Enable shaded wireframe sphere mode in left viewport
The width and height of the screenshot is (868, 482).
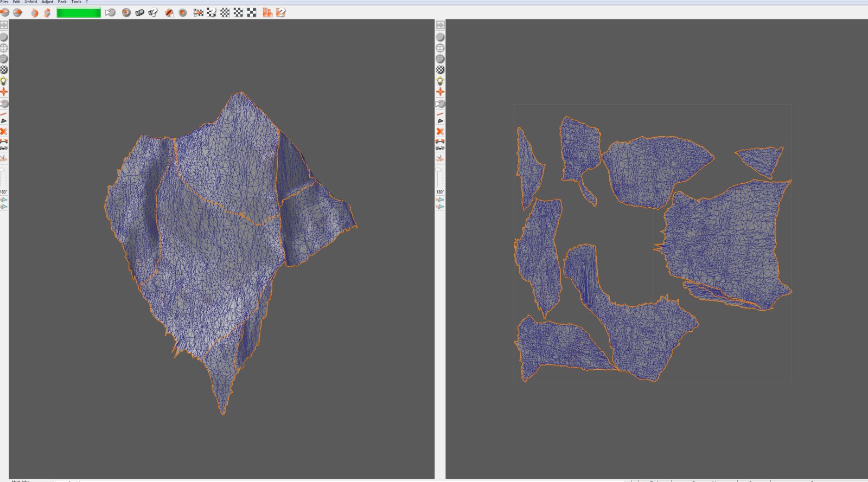(4, 59)
